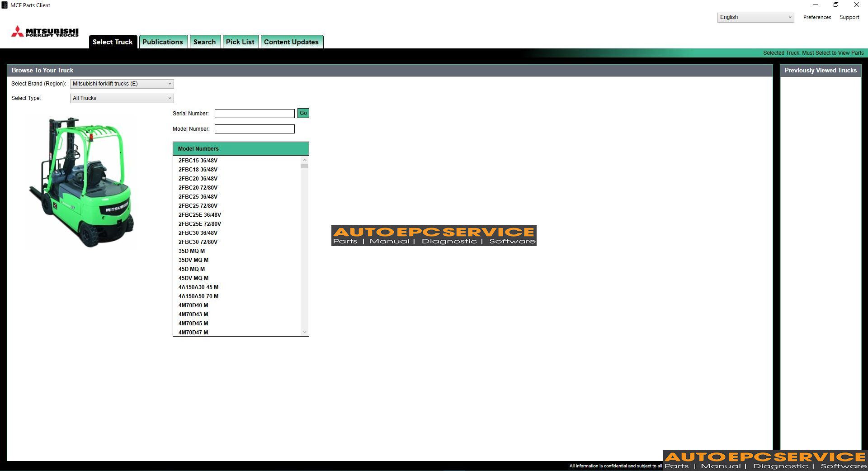Viewport: 868px width, 471px height.
Task: Switch to the Publications tab
Action: [x=163, y=42]
